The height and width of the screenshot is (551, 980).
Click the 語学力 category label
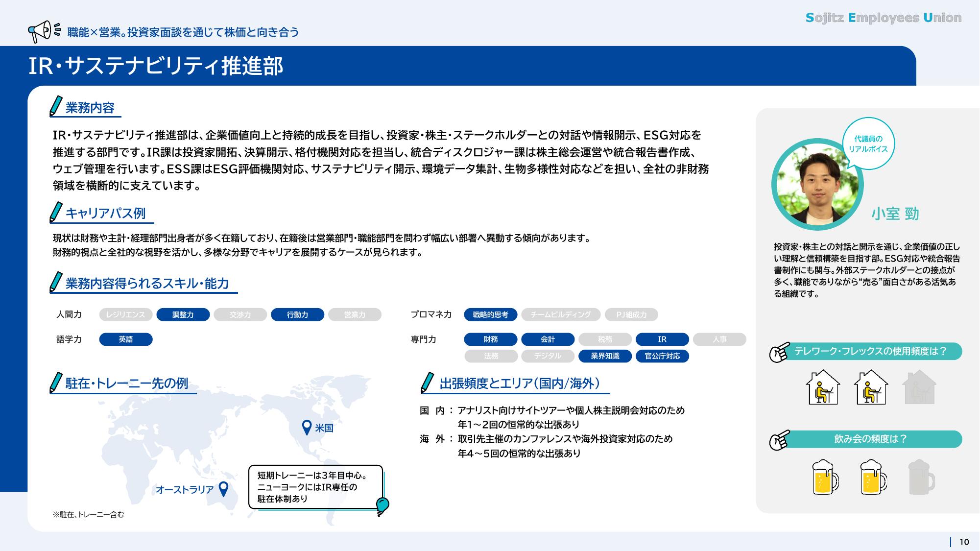tap(69, 339)
